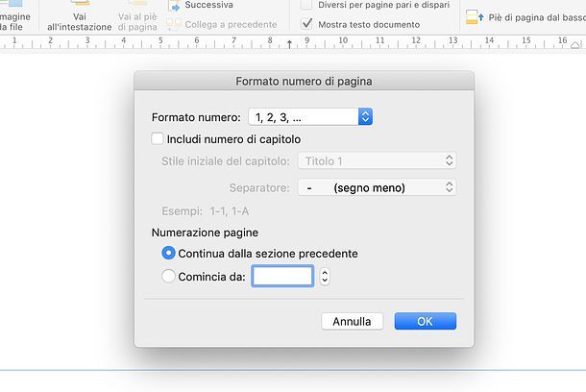This screenshot has height=392, width=586.
Task: Select the Comincia da radio button
Action: coord(168,276)
